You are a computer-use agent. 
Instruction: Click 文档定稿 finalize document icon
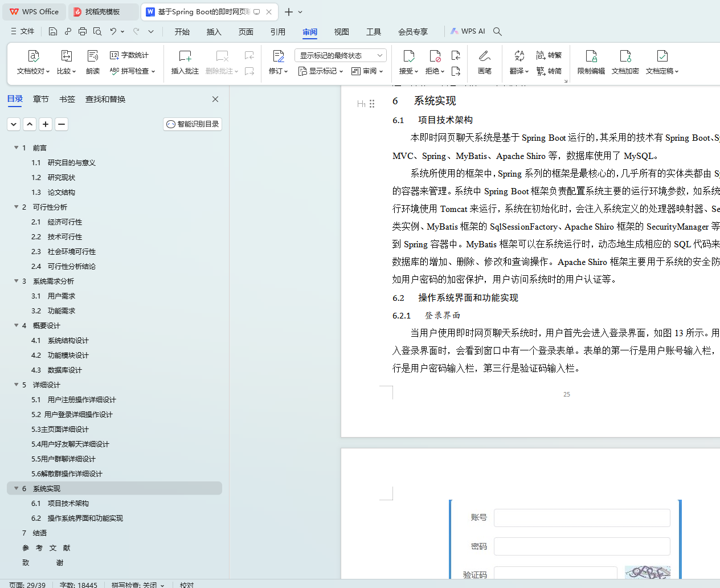pos(662,63)
